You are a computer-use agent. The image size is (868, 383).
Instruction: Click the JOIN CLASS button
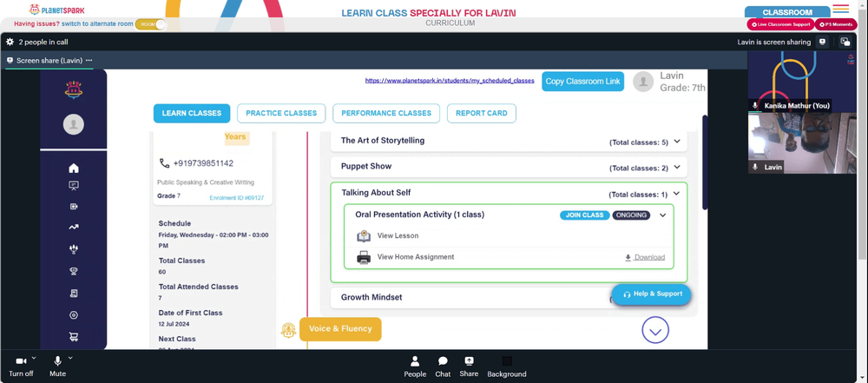[584, 215]
